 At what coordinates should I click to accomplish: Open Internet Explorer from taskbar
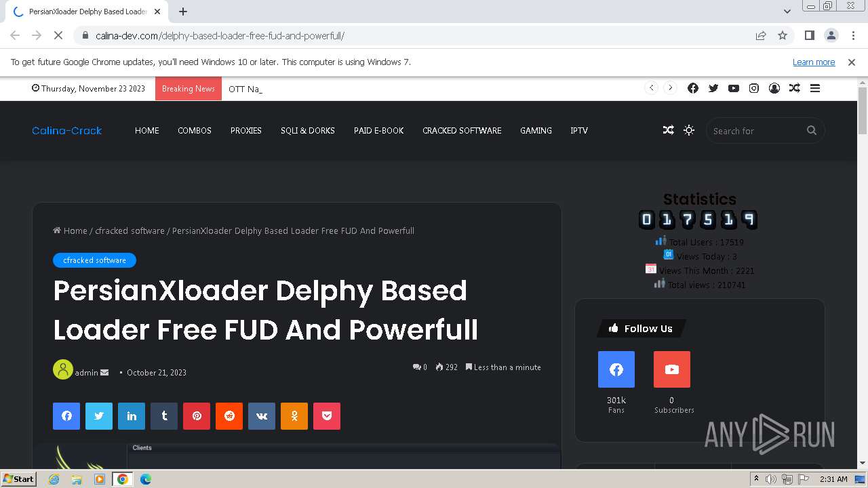54,479
